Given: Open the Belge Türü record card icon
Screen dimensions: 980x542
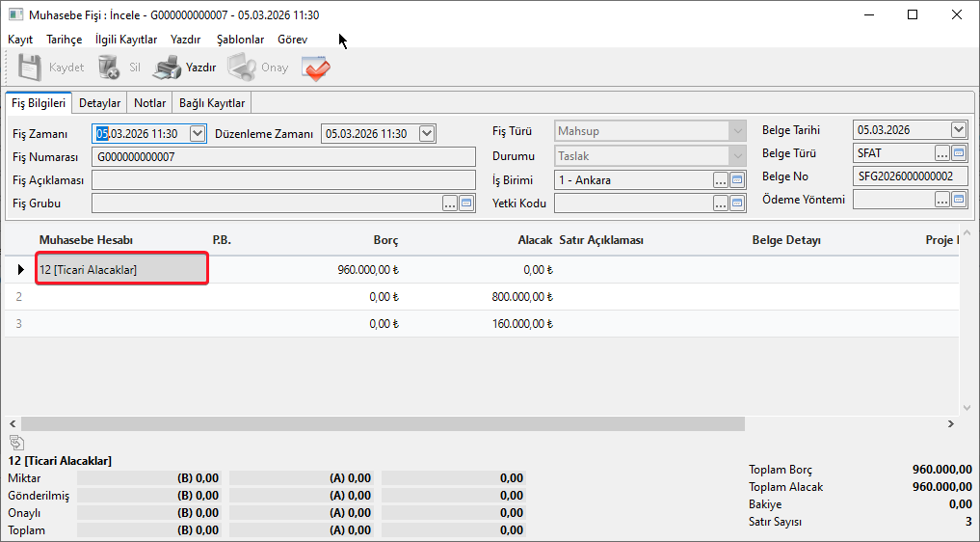Looking at the screenshot, I should 959,153.
